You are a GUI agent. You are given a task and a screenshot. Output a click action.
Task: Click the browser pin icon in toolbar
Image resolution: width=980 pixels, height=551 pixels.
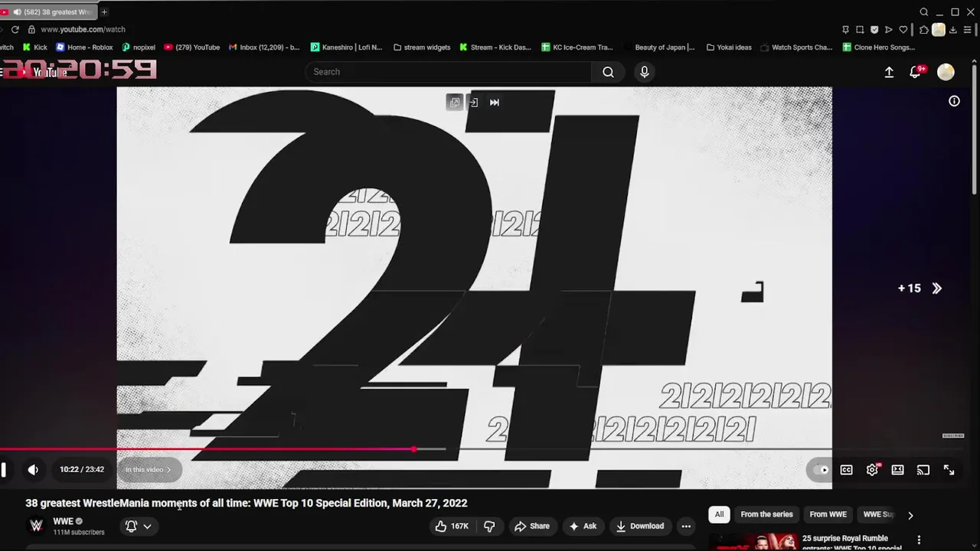[x=845, y=30]
